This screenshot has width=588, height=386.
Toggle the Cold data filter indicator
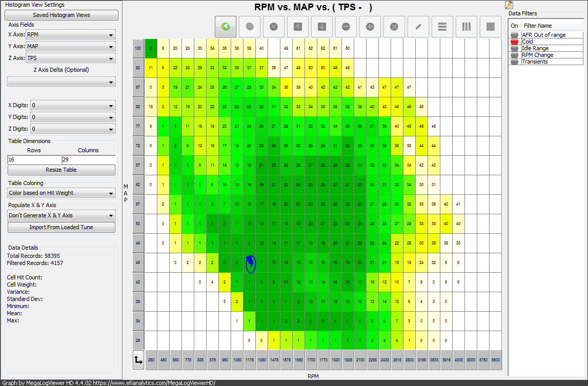515,42
